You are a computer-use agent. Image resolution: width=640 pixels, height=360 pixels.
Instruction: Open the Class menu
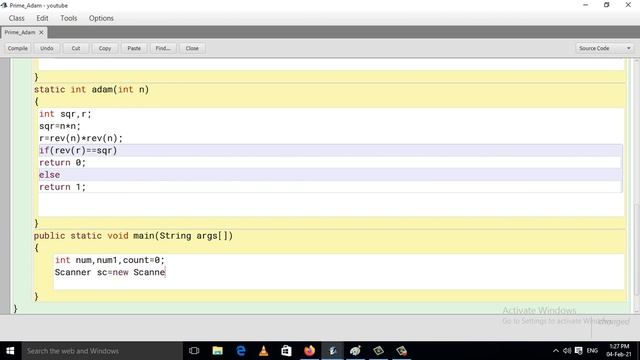pos(16,18)
